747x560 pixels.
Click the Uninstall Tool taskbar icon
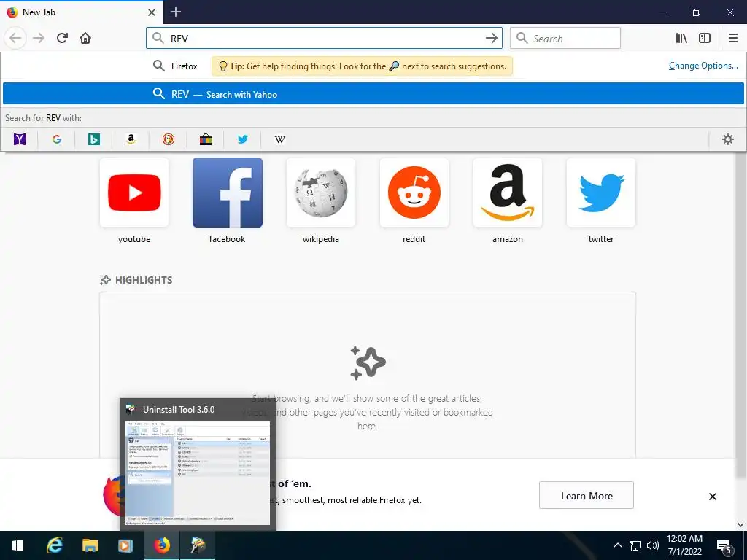coord(198,545)
